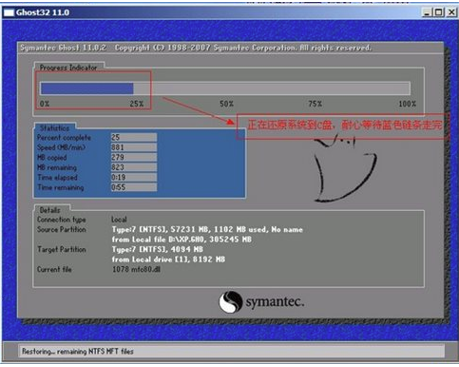Click the red Chinese annotation text box

click(x=343, y=126)
